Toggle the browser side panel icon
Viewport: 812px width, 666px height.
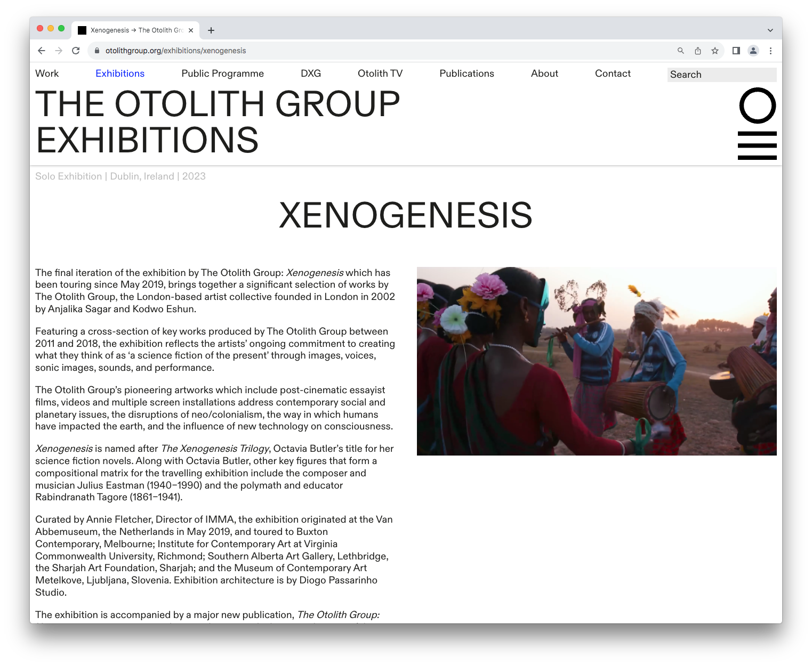[736, 51]
